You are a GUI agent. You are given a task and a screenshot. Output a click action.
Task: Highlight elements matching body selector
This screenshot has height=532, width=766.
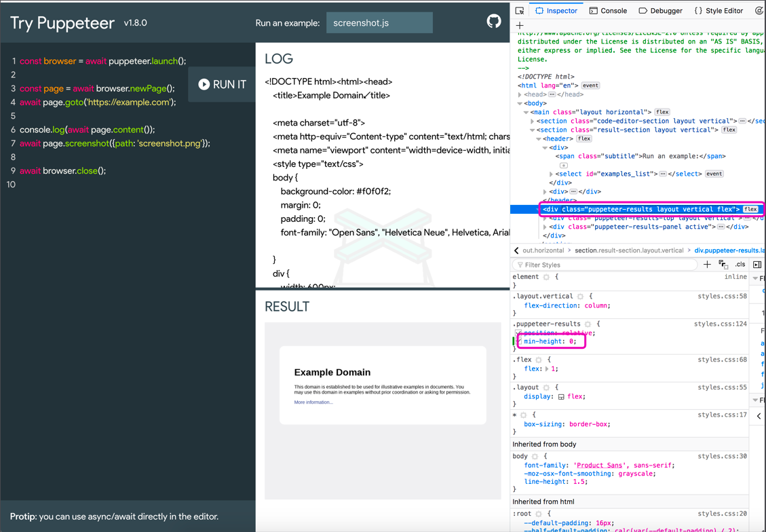(x=535, y=456)
